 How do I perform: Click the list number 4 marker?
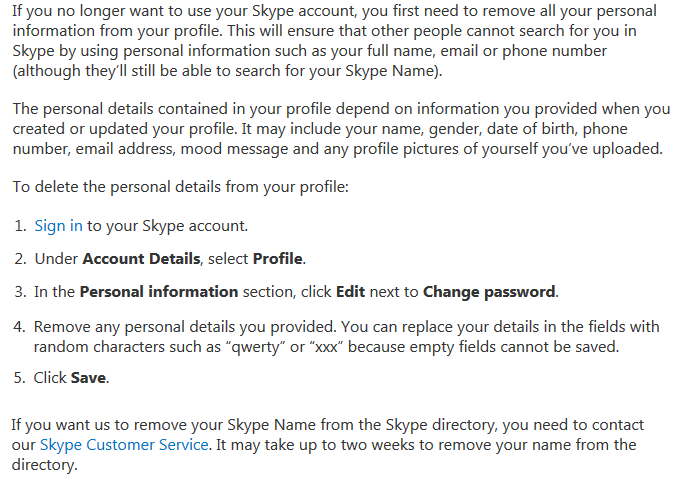coord(20,326)
